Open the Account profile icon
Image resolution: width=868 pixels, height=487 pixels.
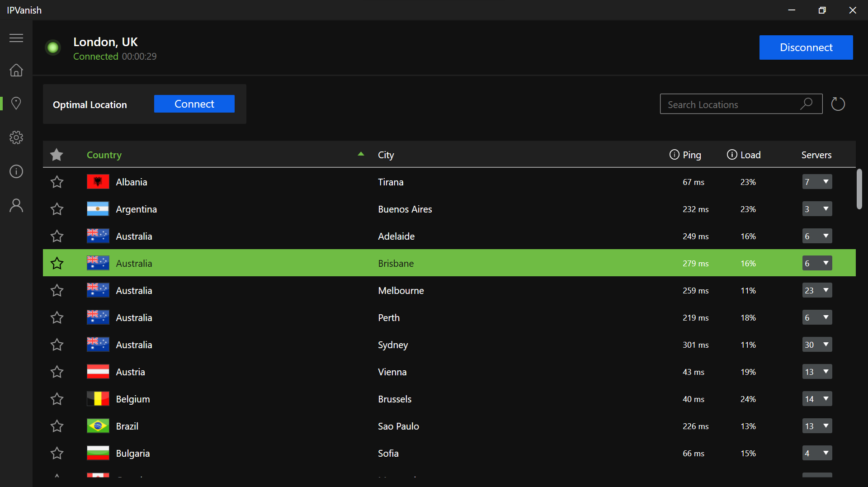click(16, 205)
